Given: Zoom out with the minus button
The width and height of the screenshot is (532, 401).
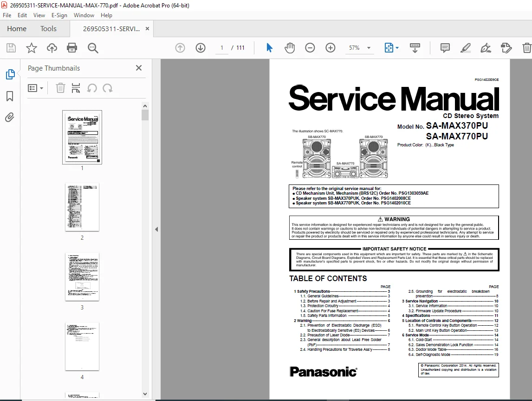Looking at the screenshot, I should pyautogui.click(x=310, y=48).
